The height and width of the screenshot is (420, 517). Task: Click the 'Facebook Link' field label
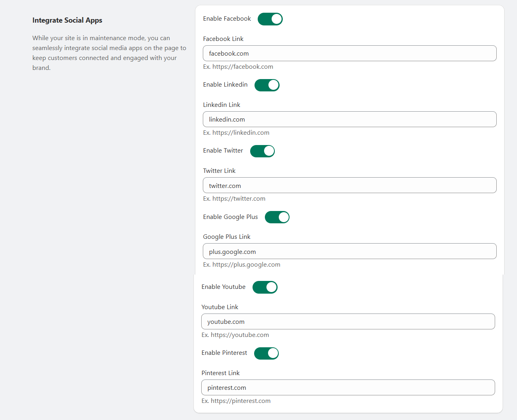[x=223, y=39]
